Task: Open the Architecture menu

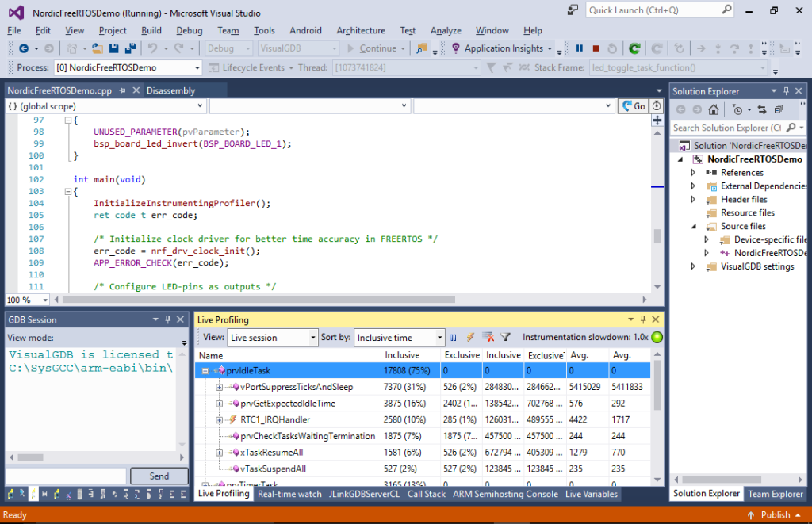Action: (361, 30)
